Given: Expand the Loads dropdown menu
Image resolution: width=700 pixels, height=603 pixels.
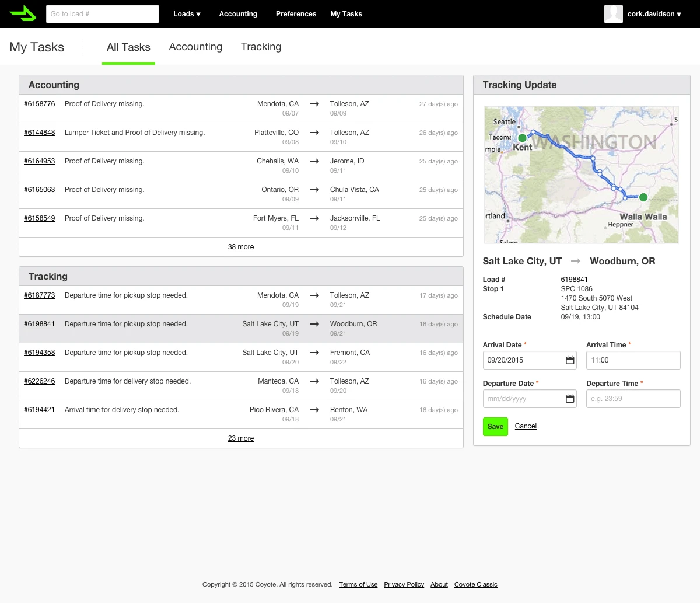Looking at the screenshot, I should point(187,14).
